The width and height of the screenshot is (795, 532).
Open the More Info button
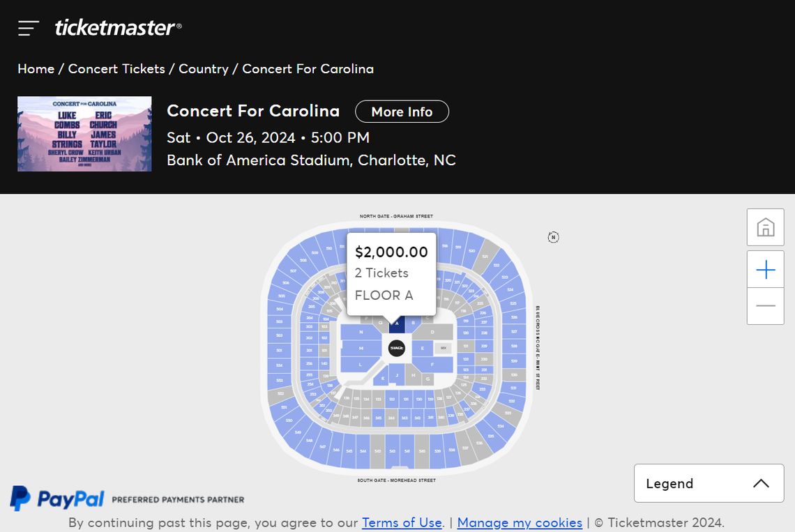(402, 111)
